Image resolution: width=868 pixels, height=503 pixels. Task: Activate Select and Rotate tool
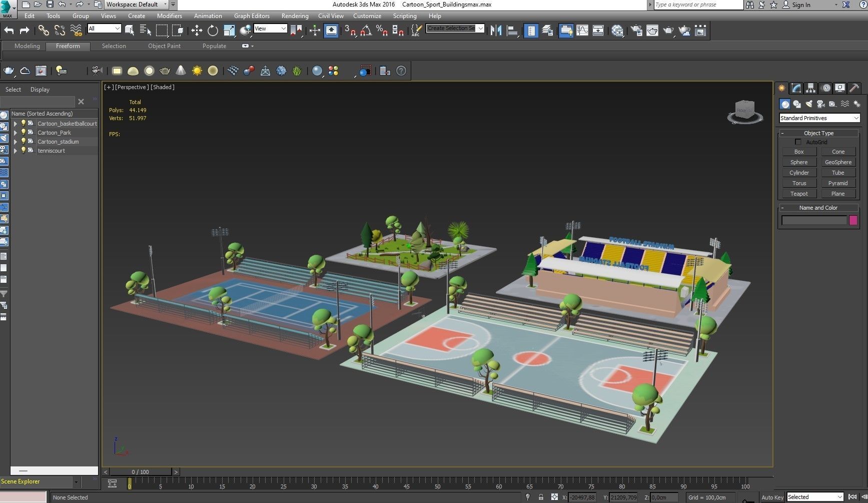213,31
